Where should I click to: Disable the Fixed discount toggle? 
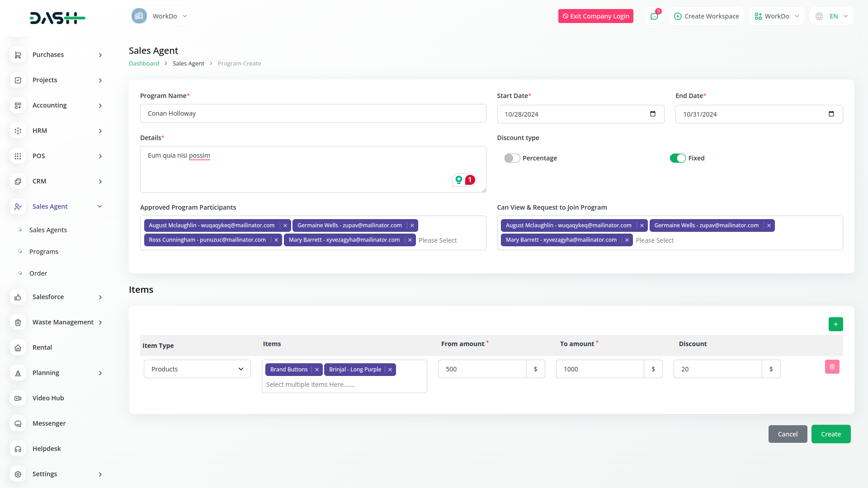pyautogui.click(x=677, y=158)
